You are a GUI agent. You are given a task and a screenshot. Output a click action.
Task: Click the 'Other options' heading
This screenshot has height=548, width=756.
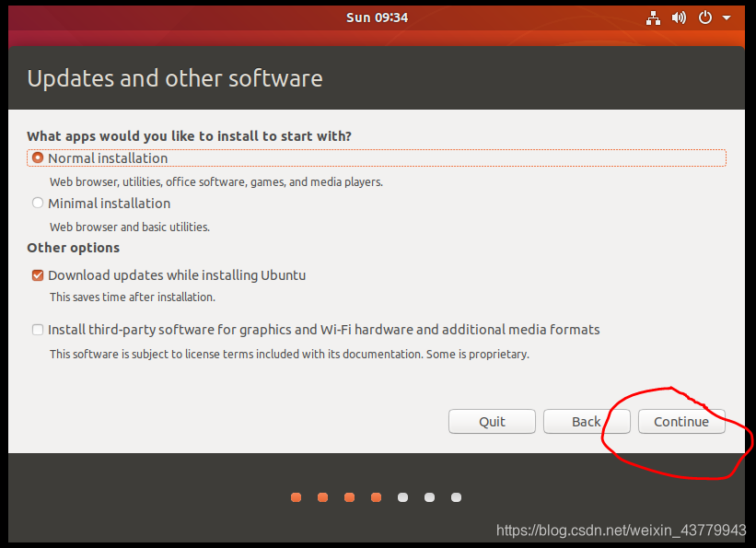pyautogui.click(x=74, y=248)
